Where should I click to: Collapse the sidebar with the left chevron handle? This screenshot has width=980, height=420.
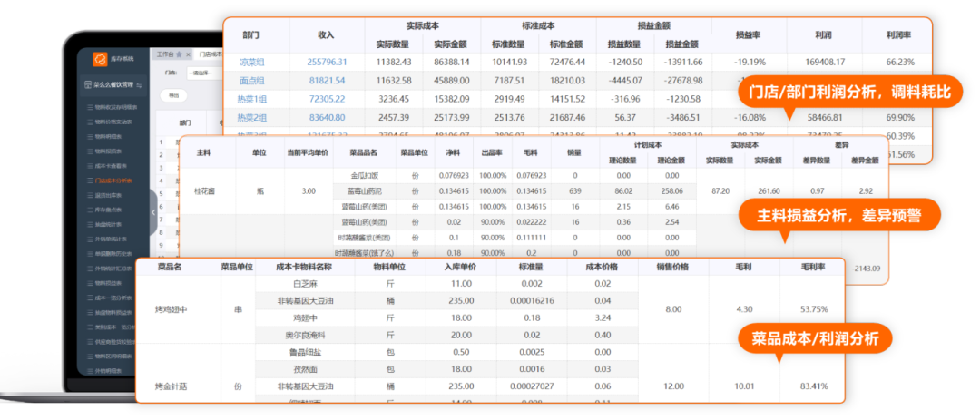click(153, 212)
